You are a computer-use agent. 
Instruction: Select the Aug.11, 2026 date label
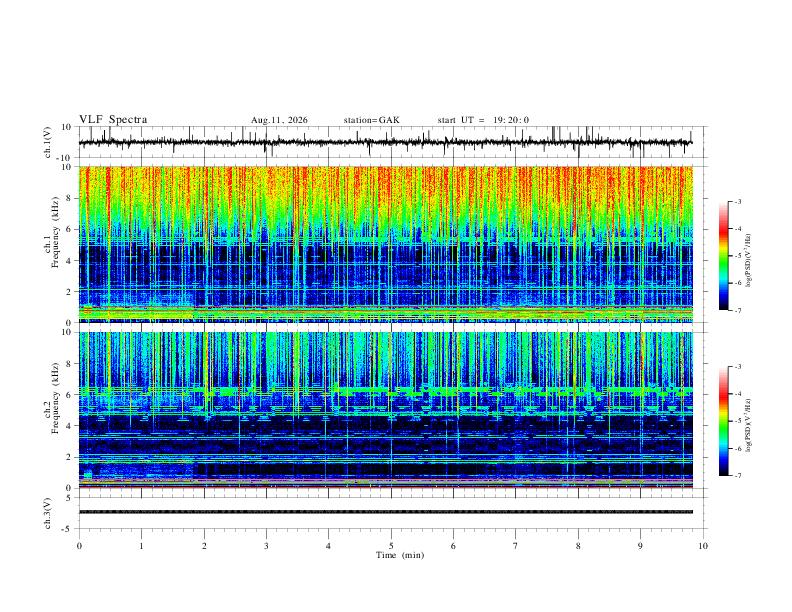pyautogui.click(x=279, y=120)
